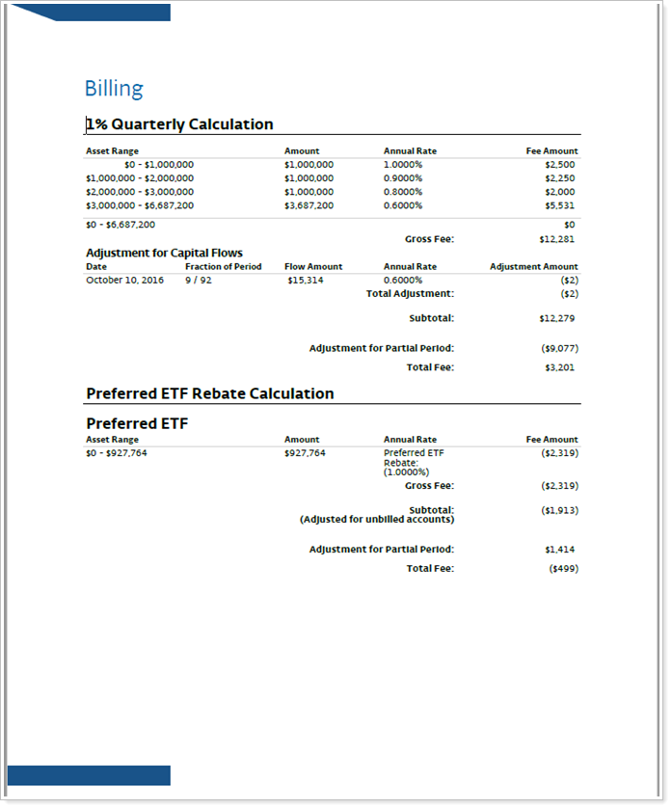Click the Preferred ETF Rebate Calculation heading

[x=209, y=393]
